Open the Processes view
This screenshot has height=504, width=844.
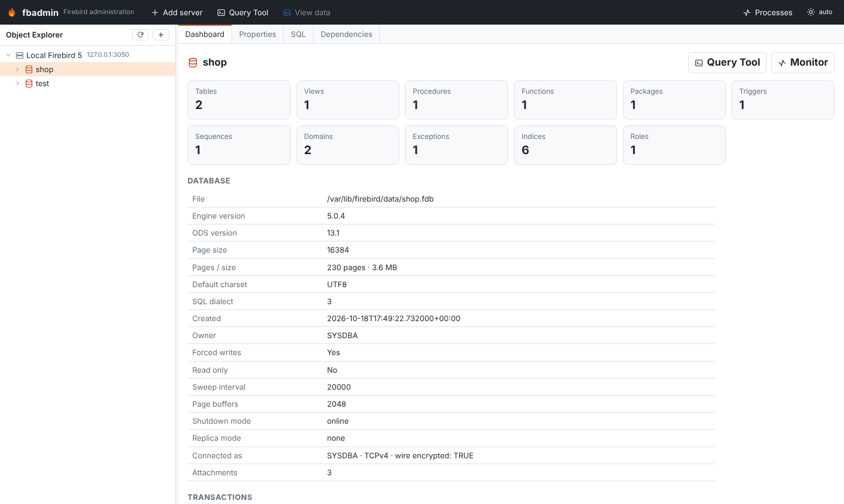coord(768,12)
